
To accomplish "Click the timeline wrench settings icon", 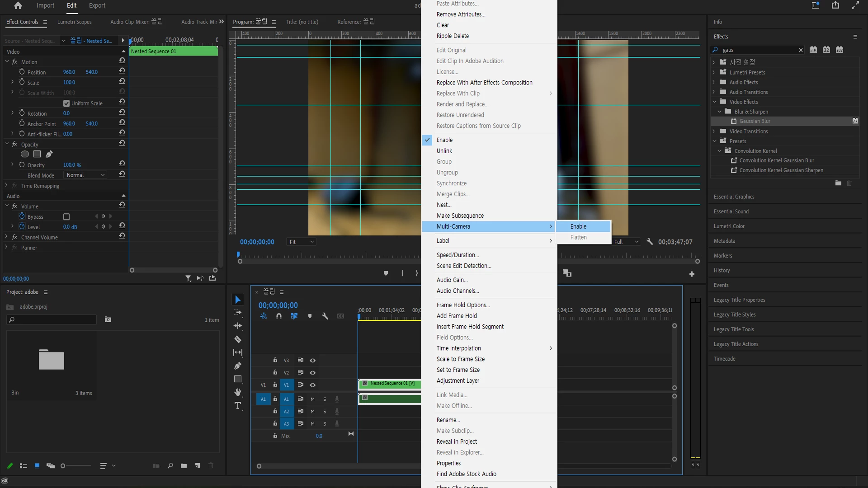I will coord(325,316).
